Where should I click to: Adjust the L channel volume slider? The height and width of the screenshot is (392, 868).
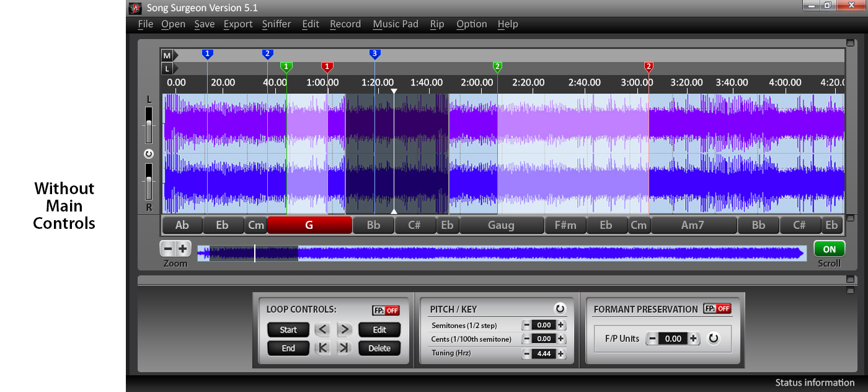[149, 125]
